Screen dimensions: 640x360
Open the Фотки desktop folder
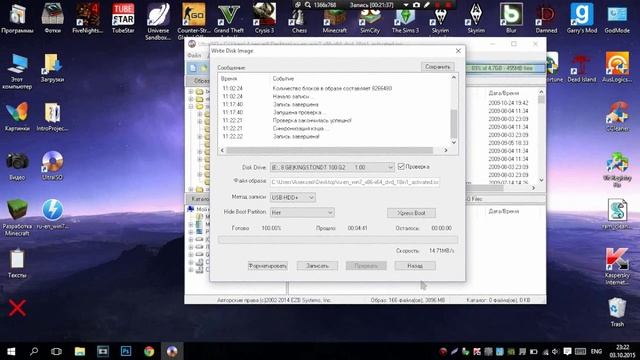(52, 18)
